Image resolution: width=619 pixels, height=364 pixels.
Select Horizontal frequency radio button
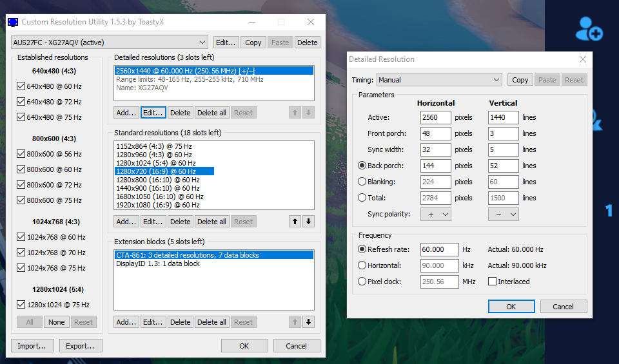pyautogui.click(x=362, y=265)
